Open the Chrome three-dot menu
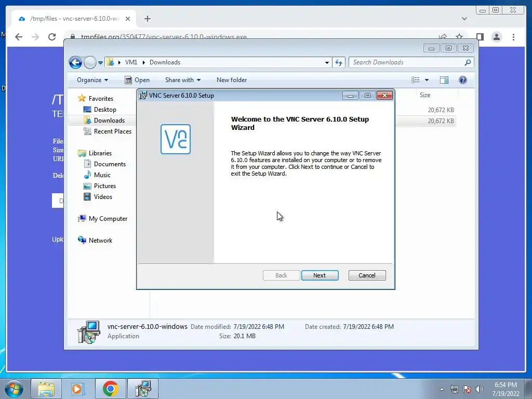Screen dimensions: 532x399 514,37
